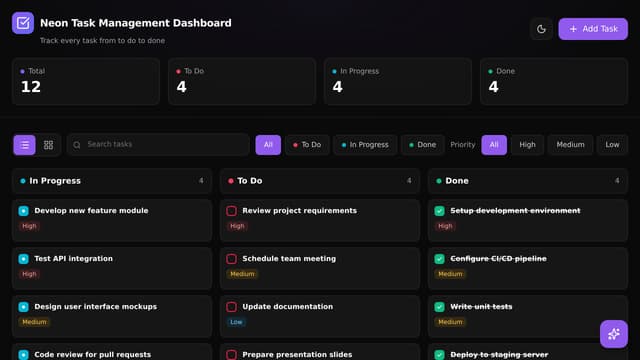Check off Schedule team meeting

point(231,259)
